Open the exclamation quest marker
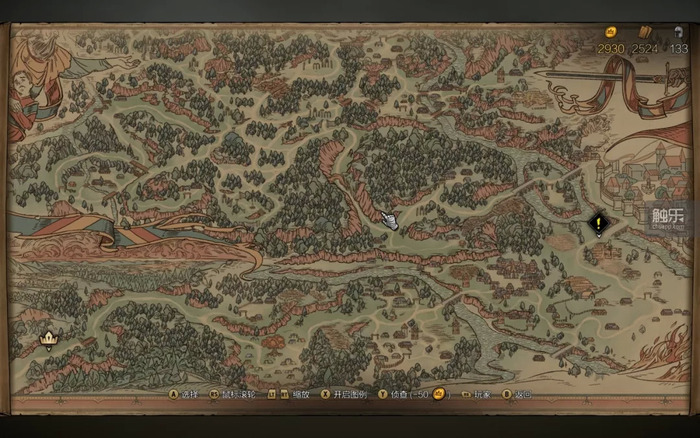 click(x=598, y=223)
